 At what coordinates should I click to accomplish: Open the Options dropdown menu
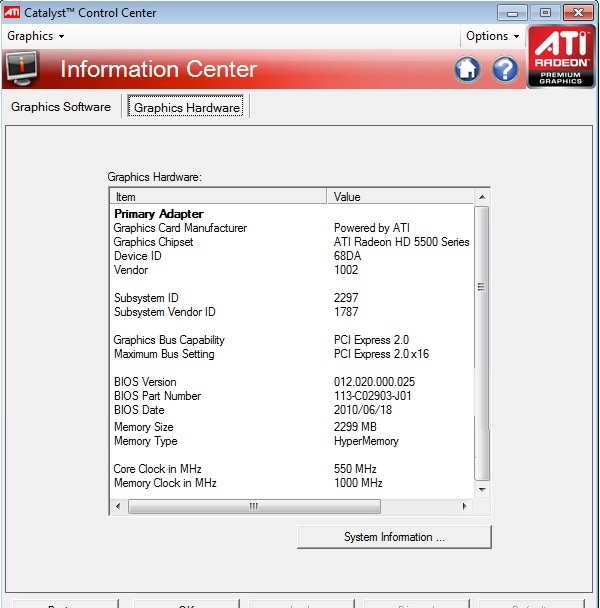tap(493, 36)
